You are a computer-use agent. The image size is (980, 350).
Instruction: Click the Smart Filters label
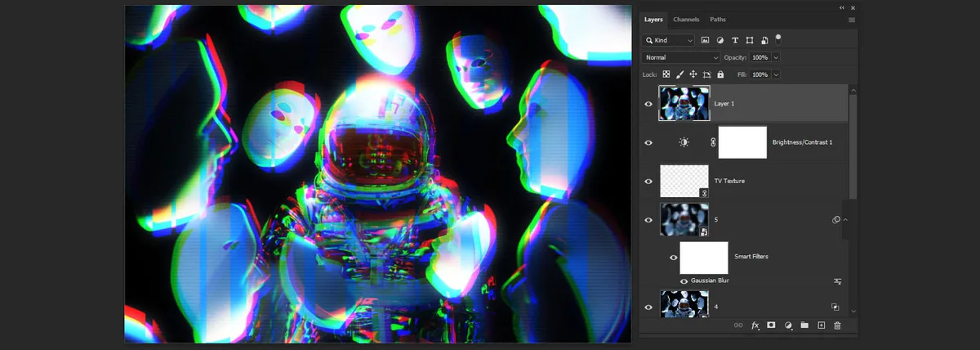[751, 257]
